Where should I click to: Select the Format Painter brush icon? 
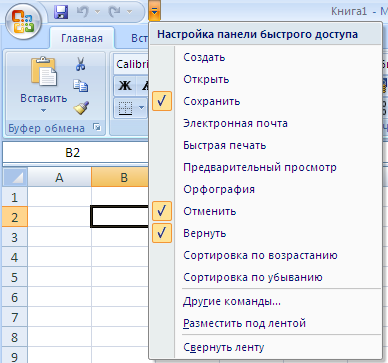(81, 108)
